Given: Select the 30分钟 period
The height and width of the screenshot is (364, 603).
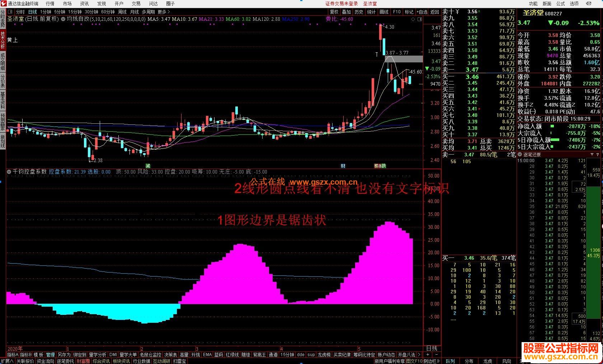Looking at the screenshot, I should tap(91, 12).
